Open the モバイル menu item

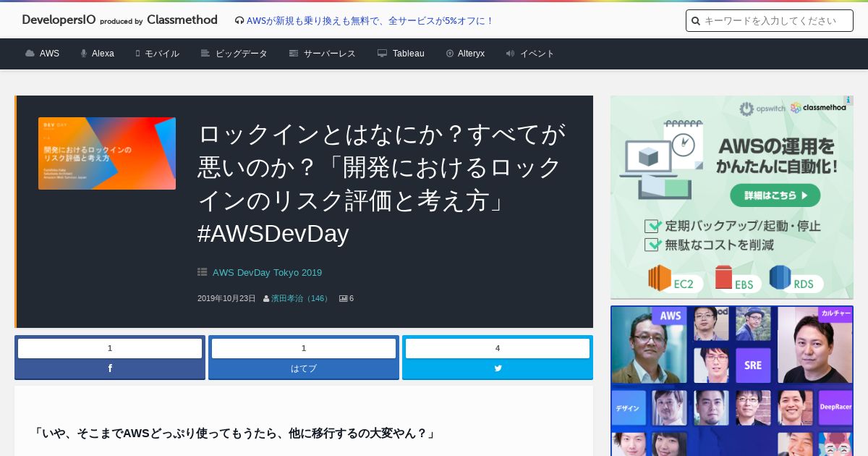162,54
